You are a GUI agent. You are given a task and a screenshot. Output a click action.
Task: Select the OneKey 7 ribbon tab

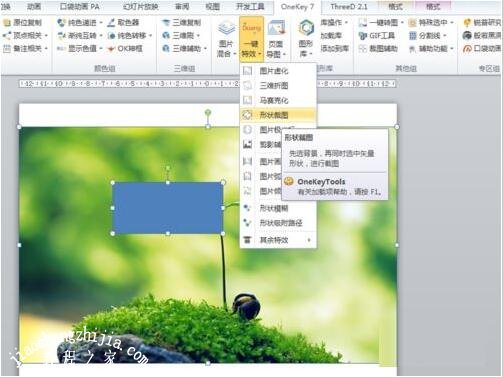pos(297,7)
